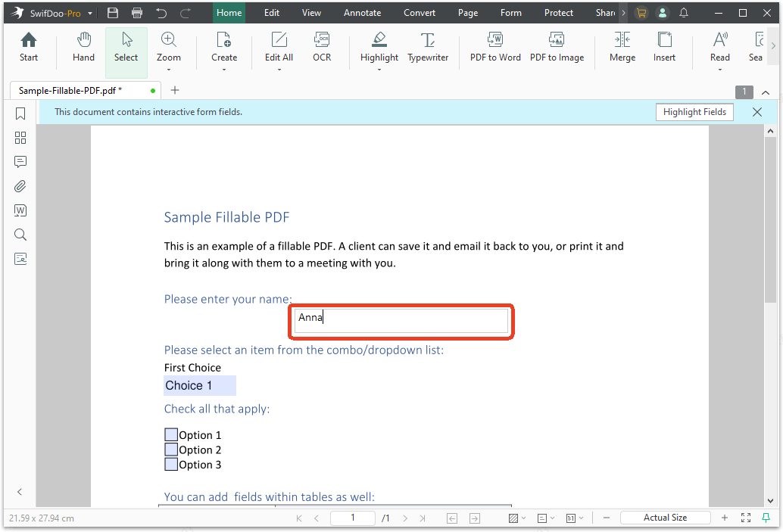Image resolution: width=783 pixels, height=532 pixels.
Task: Open the shopping cart icon
Action: tap(641, 13)
